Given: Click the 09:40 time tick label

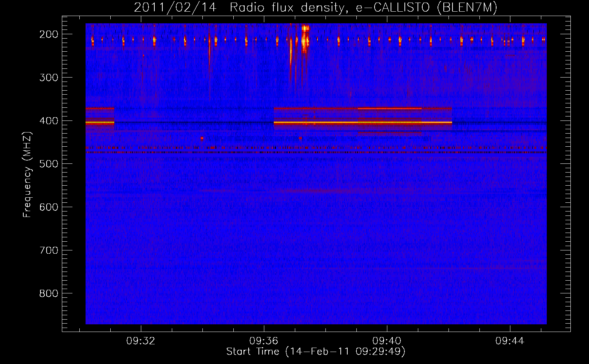Looking at the screenshot, I should click(x=387, y=341).
